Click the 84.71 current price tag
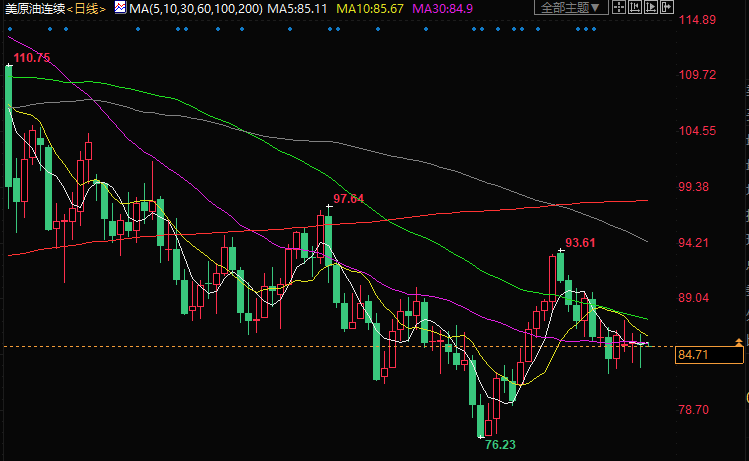Screen dimensions: 749x461 click(x=694, y=354)
